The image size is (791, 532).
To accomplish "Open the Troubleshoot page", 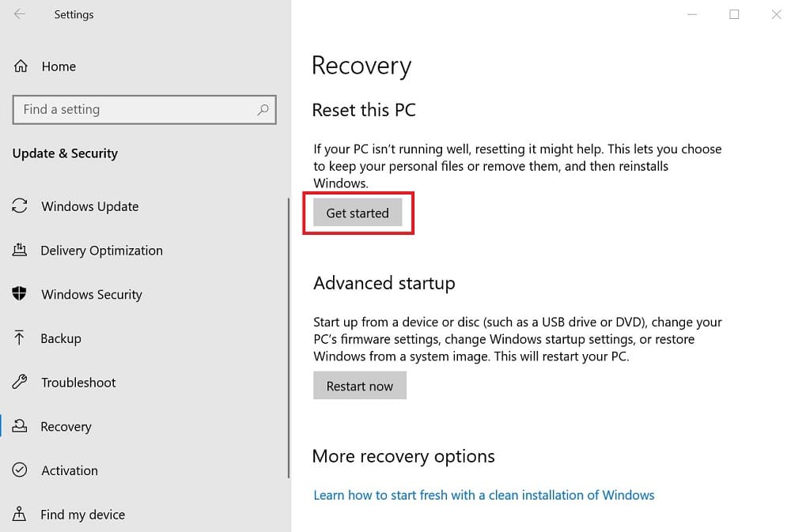I will pos(78,383).
